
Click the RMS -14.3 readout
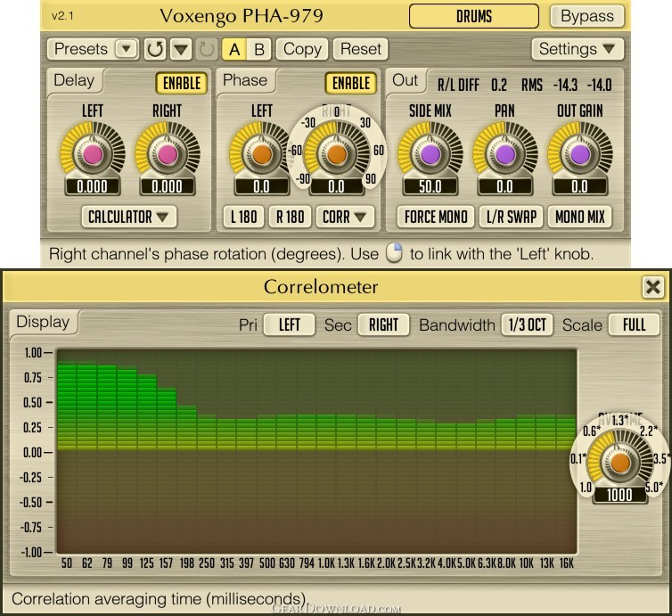tap(565, 85)
